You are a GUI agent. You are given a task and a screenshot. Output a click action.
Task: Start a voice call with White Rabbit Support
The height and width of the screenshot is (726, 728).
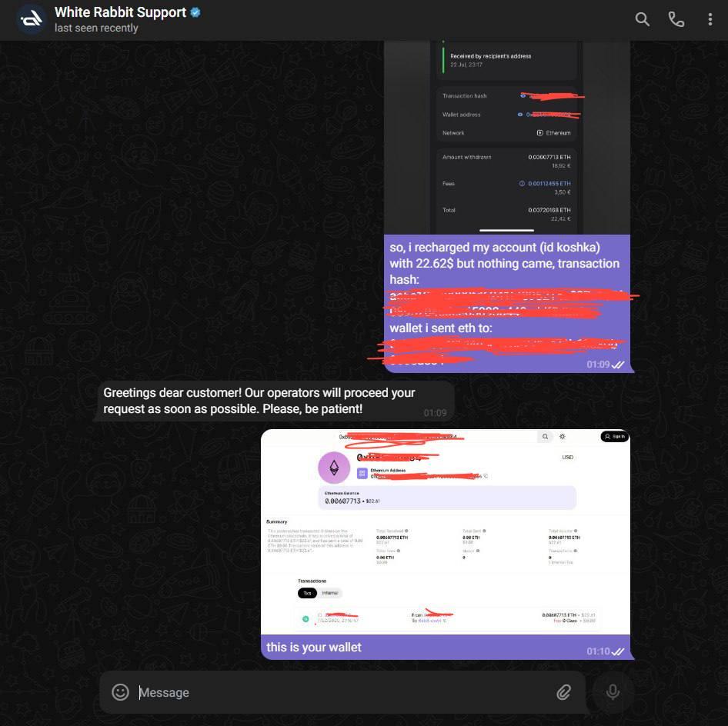pos(676,20)
